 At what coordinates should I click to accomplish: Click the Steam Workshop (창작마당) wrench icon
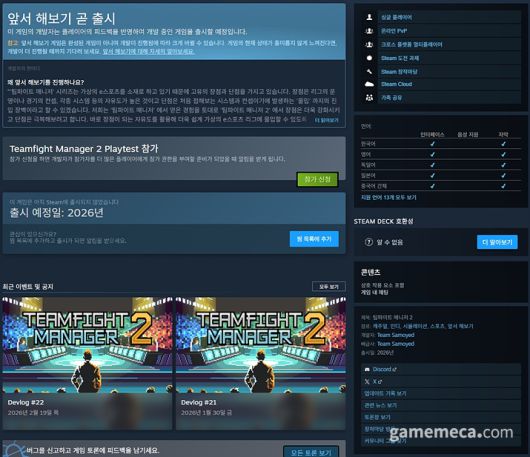(x=369, y=72)
